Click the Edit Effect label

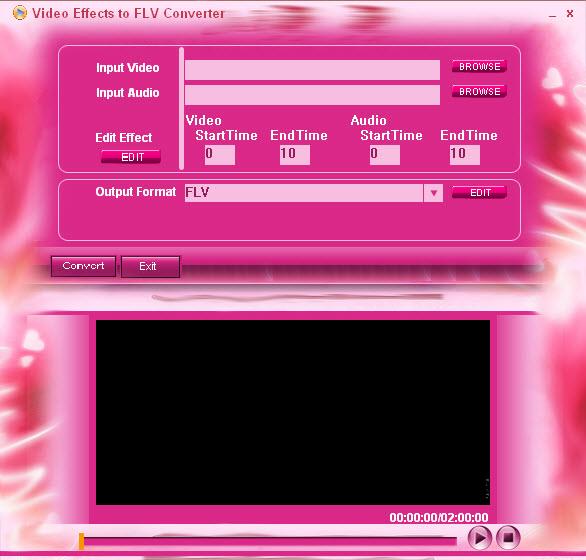point(124,138)
